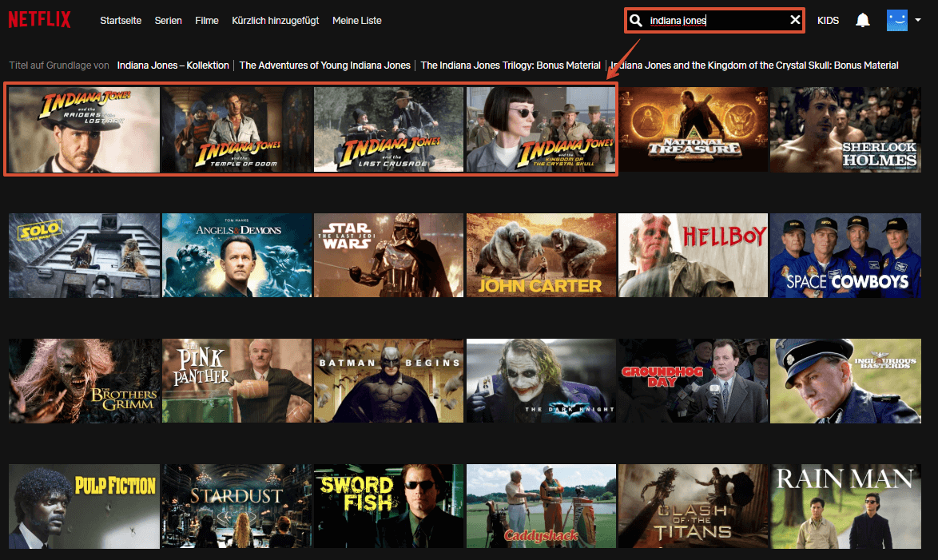Open Kingdom of the Crystal Skull: Bonus Material link
This screenshot has width=938, height=560.
point(754,66)
